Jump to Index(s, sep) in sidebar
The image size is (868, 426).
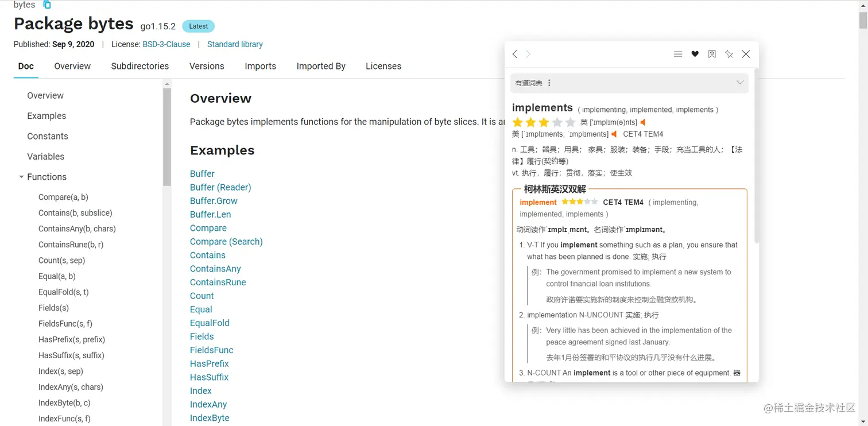61,371
